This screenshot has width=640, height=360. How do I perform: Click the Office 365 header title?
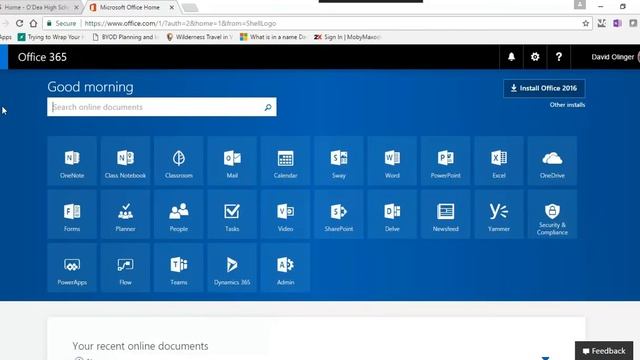42,57
